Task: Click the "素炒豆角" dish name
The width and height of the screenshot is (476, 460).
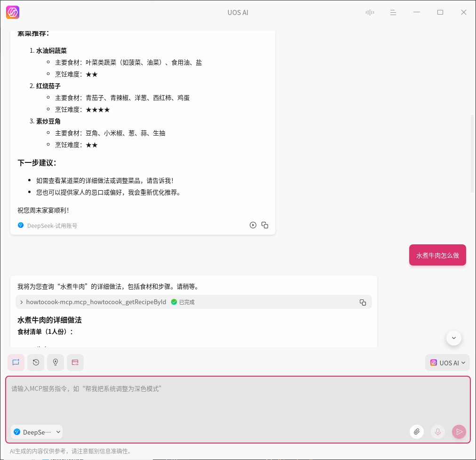Action: [48, 121]
